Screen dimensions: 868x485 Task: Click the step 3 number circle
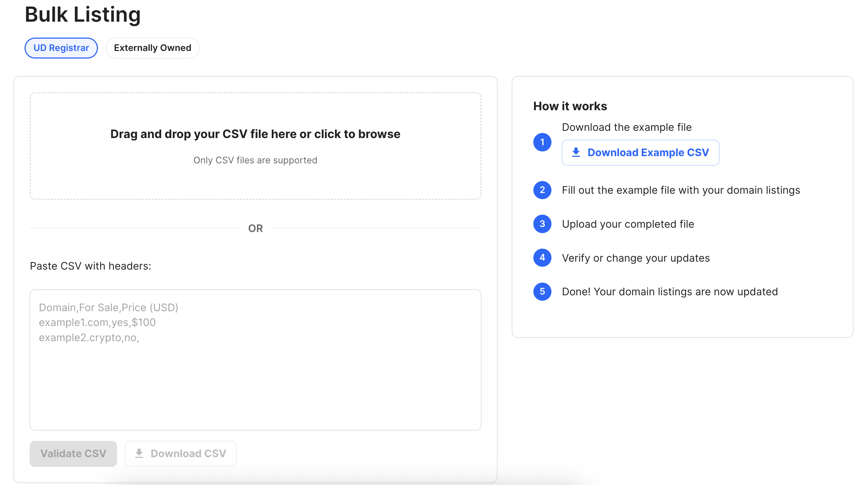click(x=542, y=224)
